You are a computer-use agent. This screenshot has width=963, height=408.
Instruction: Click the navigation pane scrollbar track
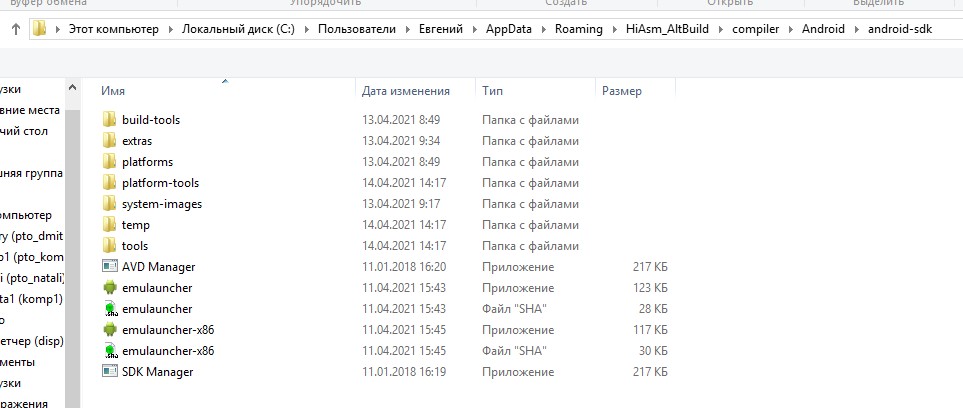[72, 258]
